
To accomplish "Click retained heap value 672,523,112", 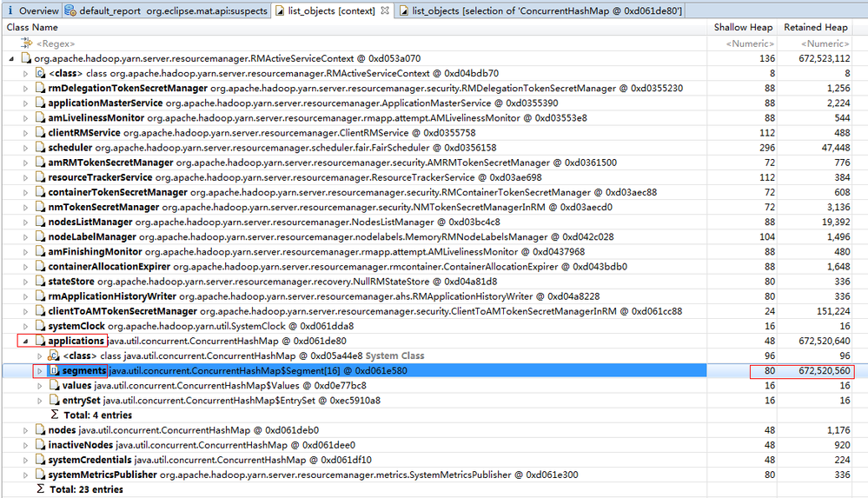I will point(825,58).
